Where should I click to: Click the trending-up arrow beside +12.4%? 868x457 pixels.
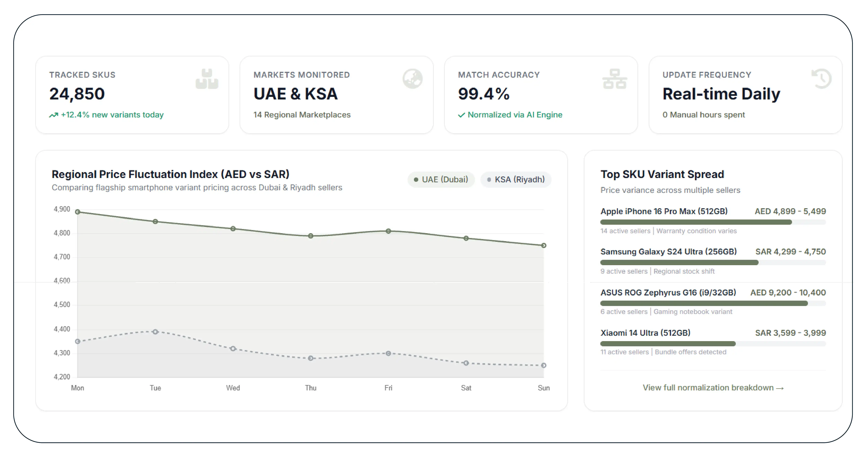coord(54,115)
